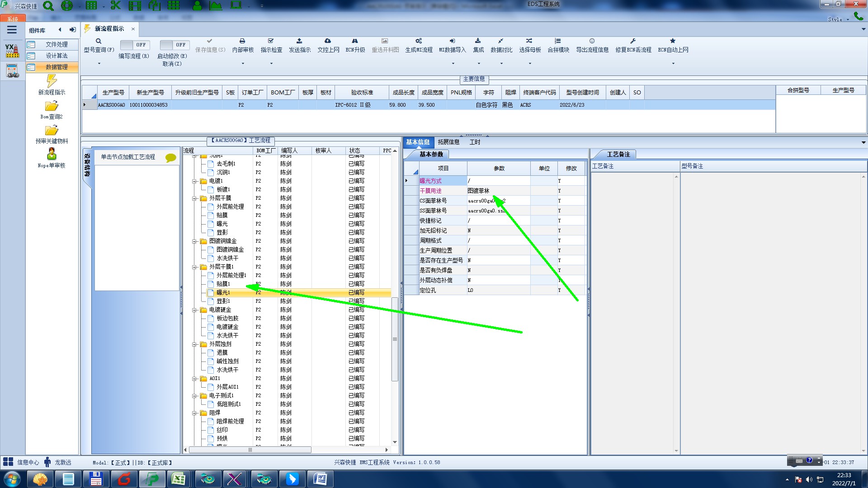Select 数据管理 in component library
868x488 pixels.
click(52, 67)
